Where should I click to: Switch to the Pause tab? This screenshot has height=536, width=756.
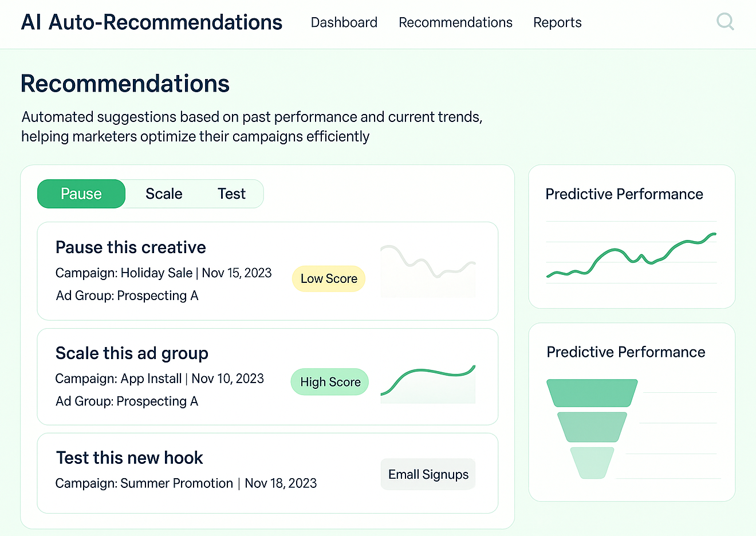pyautogui.click(x=81, y=194)
